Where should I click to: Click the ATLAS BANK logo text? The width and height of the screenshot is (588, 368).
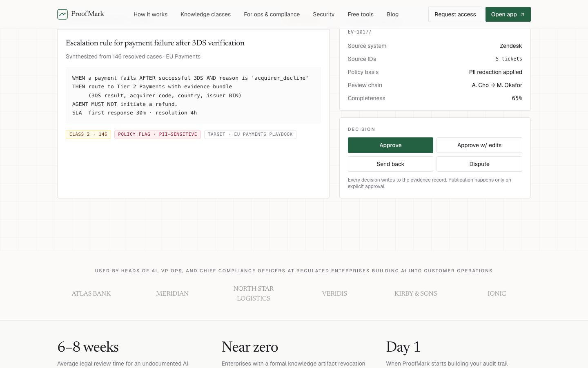point(91,294)
